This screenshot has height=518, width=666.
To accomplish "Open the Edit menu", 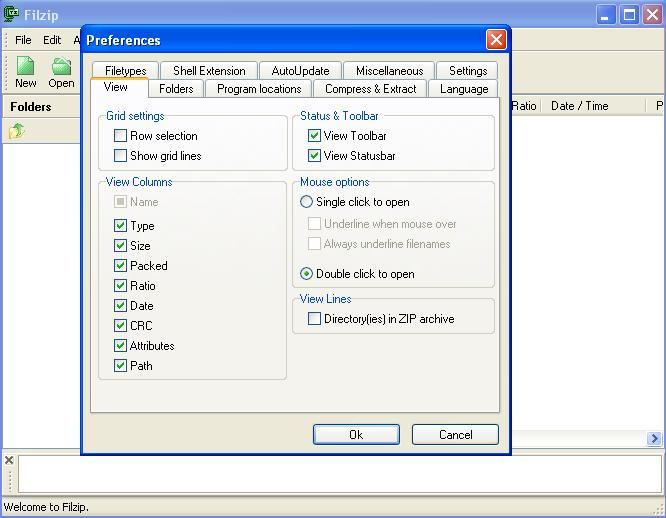I will pyautogui.click(x=52, y=40).
